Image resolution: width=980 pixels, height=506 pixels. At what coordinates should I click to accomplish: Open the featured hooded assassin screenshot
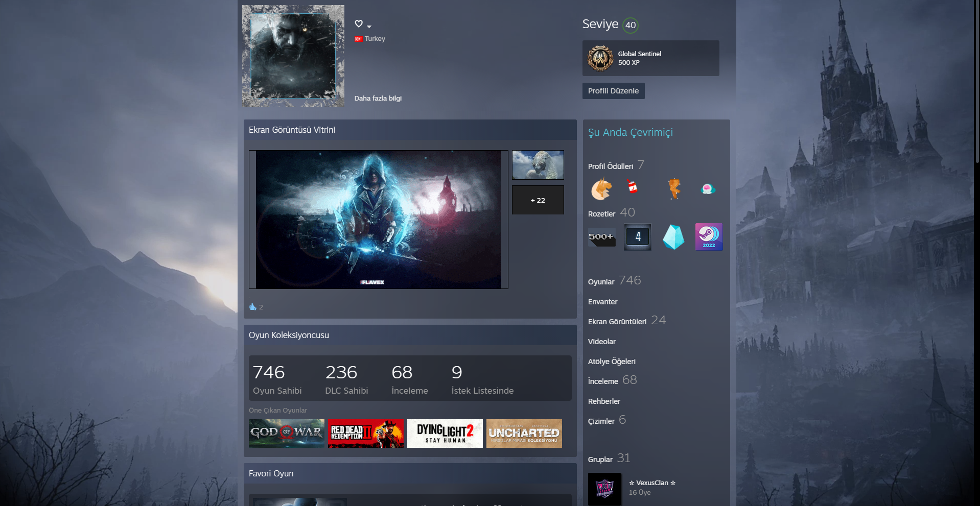[x=379, y=220]
